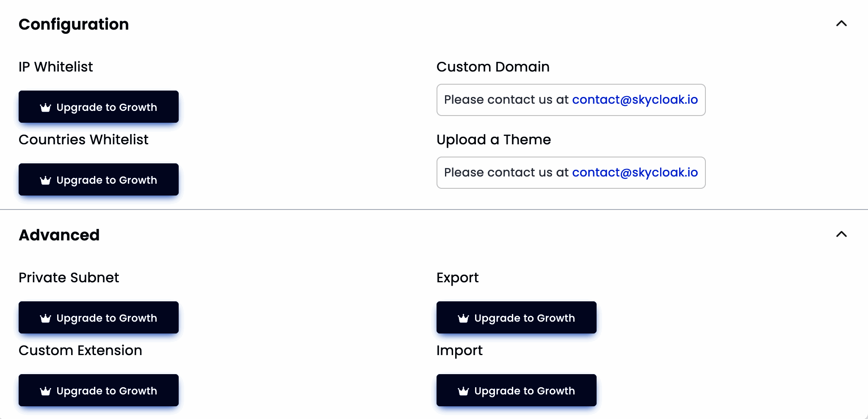Click crown icon under IP Whitelist

click(45, 108)
